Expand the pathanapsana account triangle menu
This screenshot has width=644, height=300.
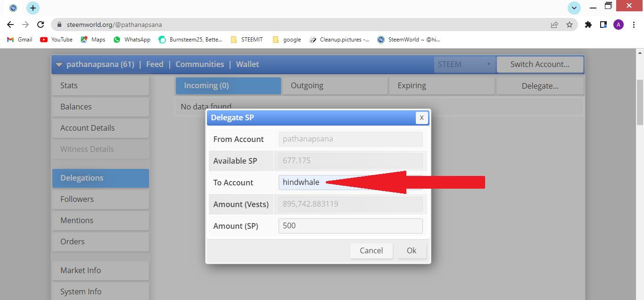click(x=59, y=65)
